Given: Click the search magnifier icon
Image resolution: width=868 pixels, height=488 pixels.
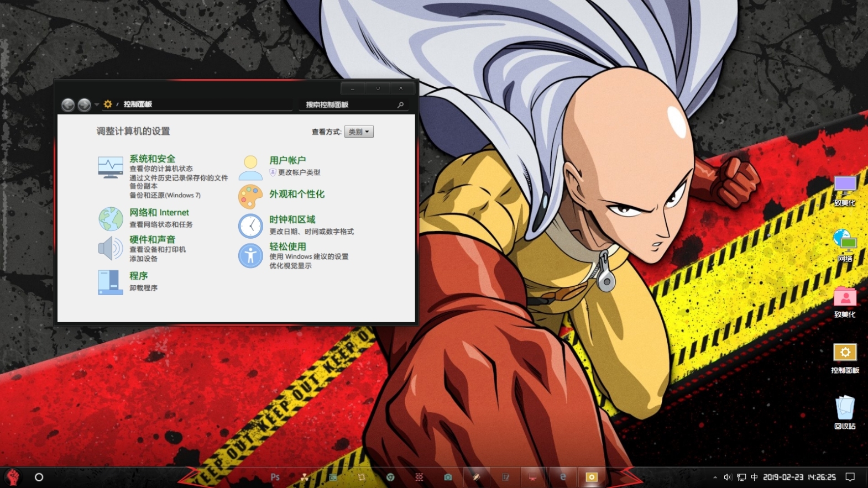Looking at the screenshot, I should 400,104.
